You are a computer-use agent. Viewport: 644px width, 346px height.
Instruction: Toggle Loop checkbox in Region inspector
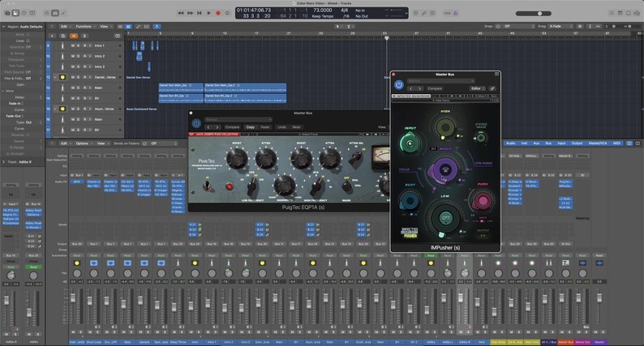[x=28, y=41]
